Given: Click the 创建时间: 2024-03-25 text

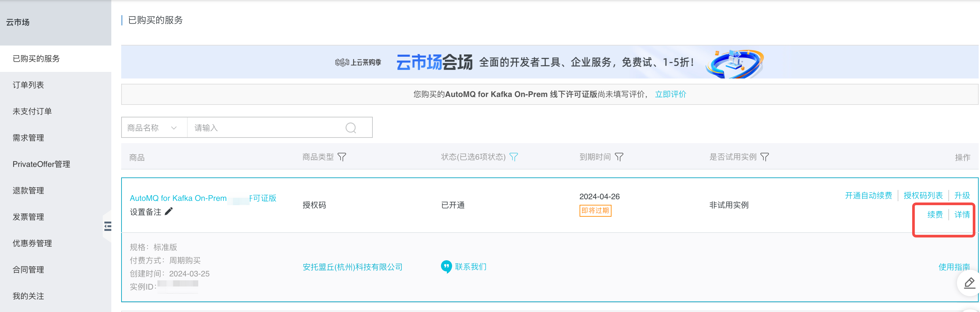Looking at the screenshot, I should coord(170,273).
